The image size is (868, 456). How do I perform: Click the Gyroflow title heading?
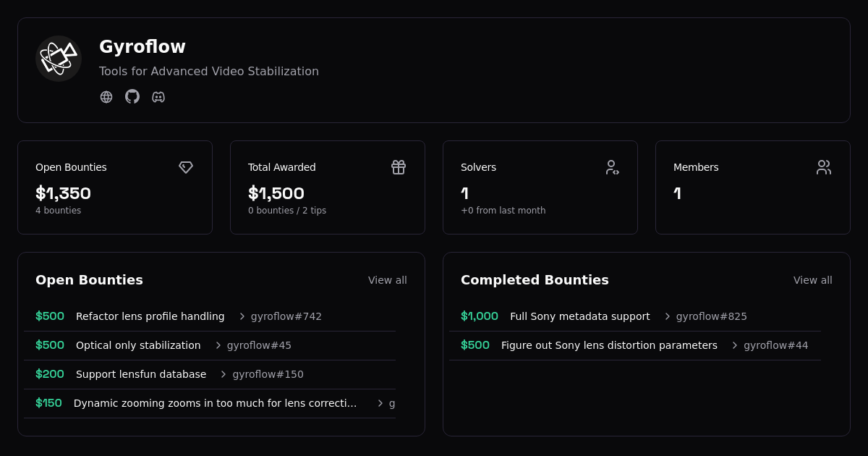point(142,47)
